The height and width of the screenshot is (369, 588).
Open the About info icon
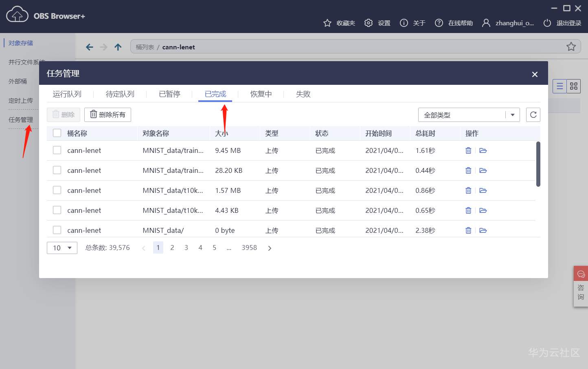tap(404, 23)
